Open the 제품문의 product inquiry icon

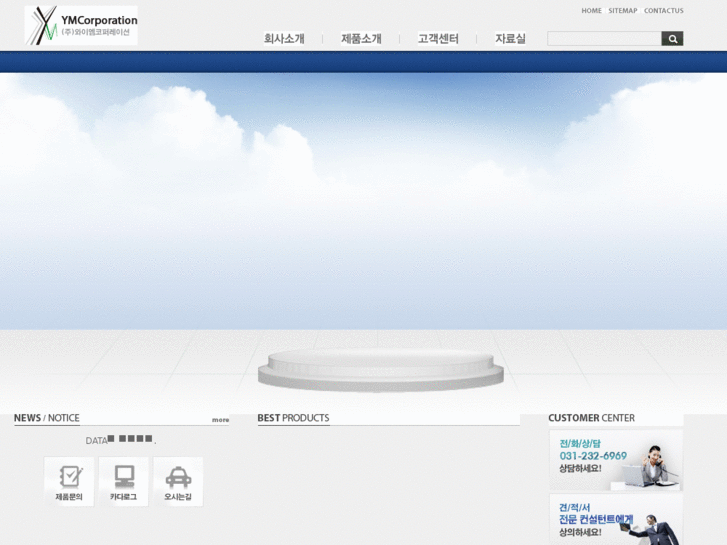(69, 481)
